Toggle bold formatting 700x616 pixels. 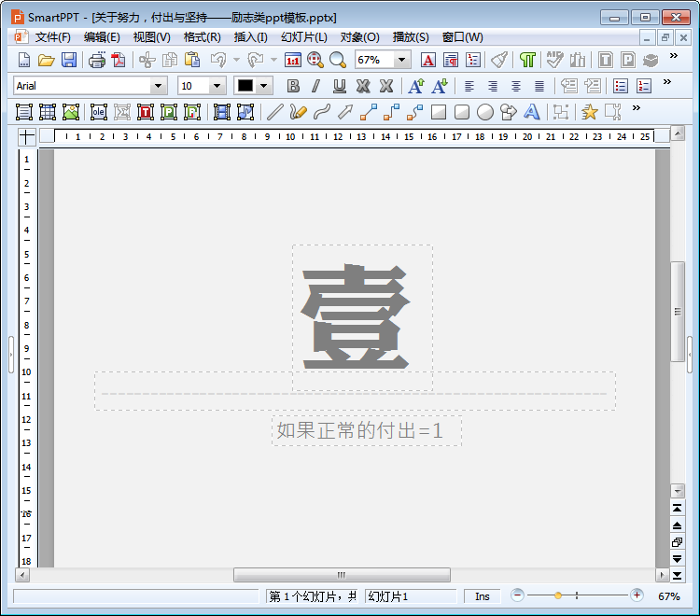(293, 86)
